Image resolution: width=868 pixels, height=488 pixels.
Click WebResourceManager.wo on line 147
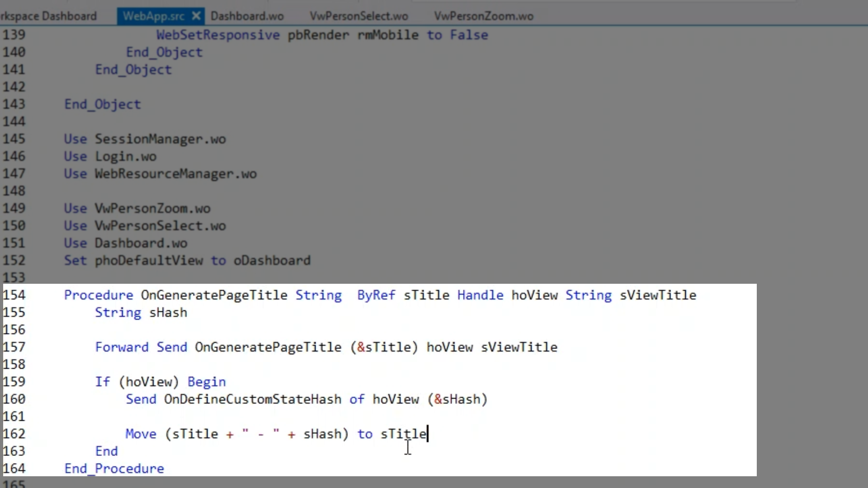pyautogui.click(x=175, y=174)
